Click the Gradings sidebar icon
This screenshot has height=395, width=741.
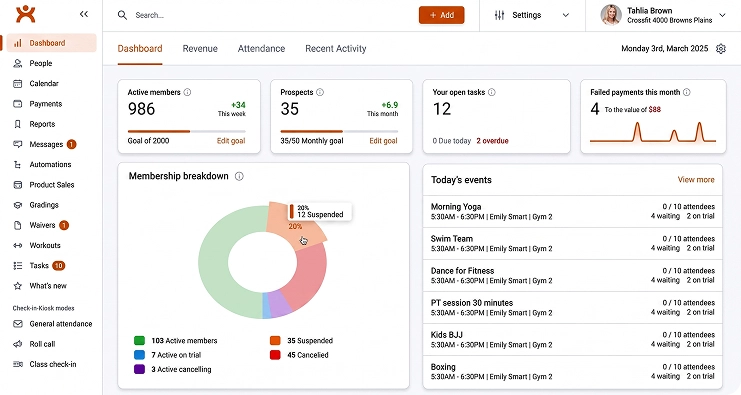17,205
